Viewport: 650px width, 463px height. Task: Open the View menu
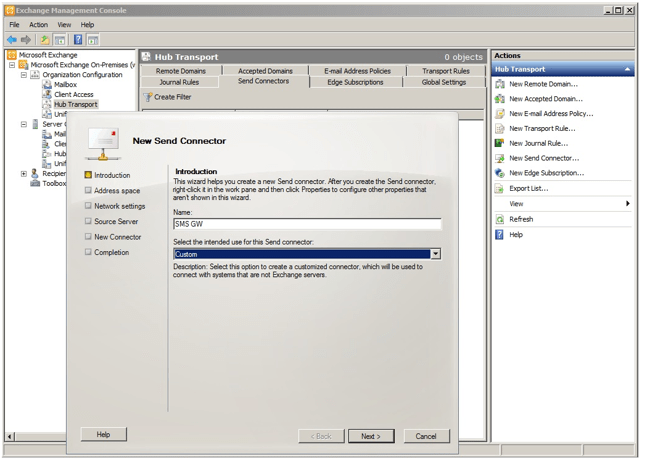point(64,25)
